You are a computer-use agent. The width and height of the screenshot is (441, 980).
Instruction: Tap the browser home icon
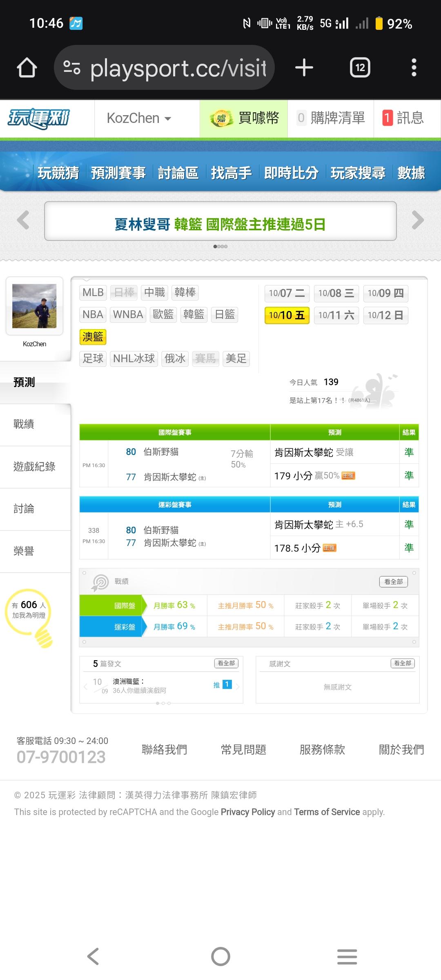tap(27, 67)
